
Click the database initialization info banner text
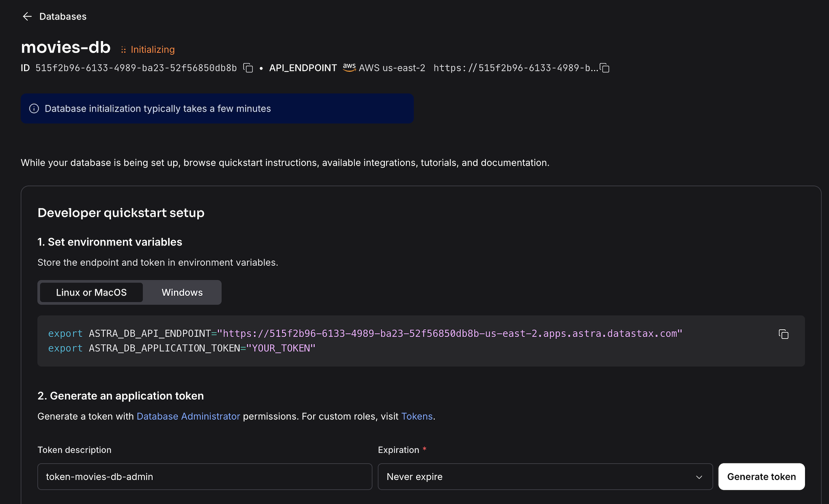(x=158, y=109)
